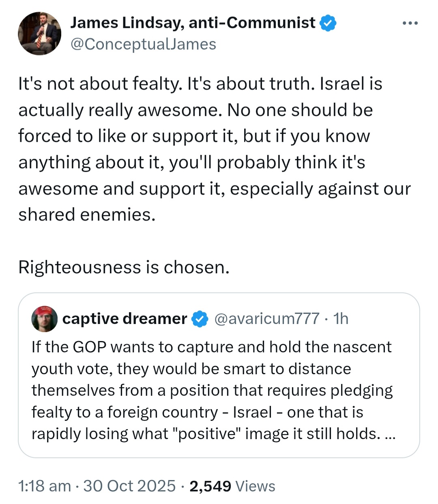
Task: Click the Views label
Action: coord(255,486)
